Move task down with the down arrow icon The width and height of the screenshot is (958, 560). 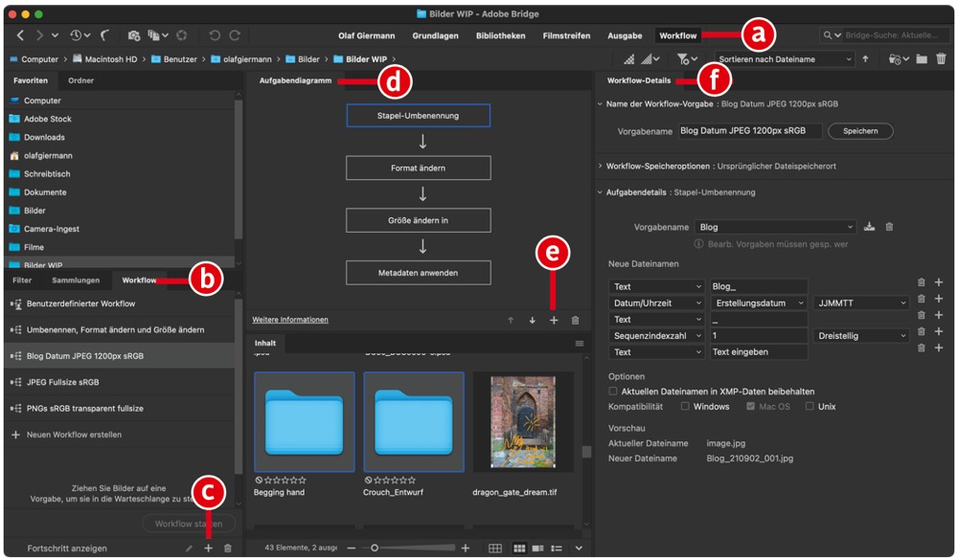coord(532,320)
